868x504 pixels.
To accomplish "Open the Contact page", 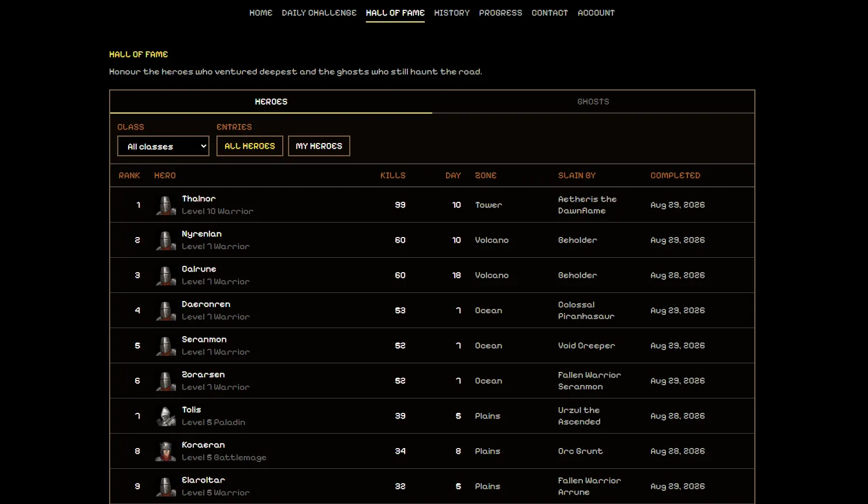I will click(x=549, y=13).
